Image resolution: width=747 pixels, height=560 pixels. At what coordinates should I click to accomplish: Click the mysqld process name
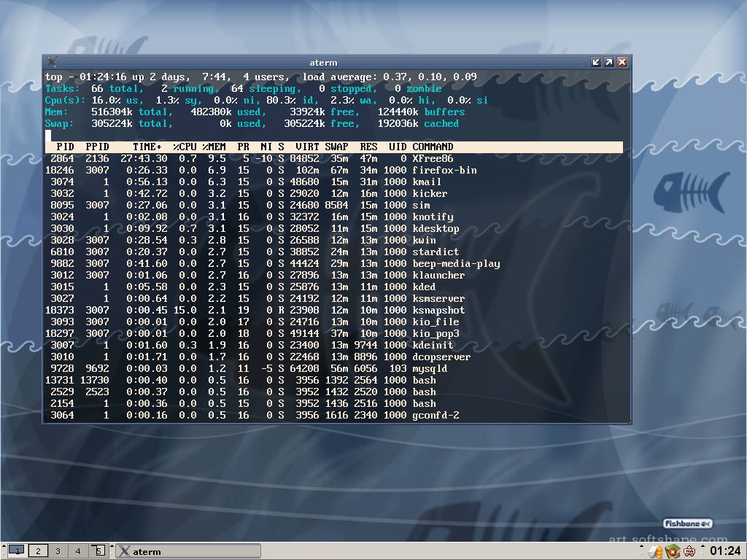(x=430, y=368)
